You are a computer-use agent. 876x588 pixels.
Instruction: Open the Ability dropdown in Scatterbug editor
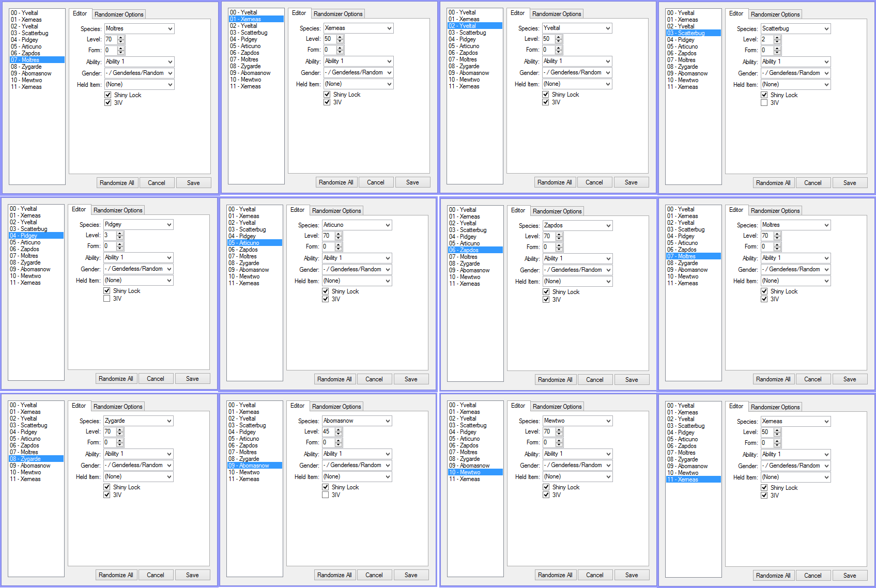[795, 61]
